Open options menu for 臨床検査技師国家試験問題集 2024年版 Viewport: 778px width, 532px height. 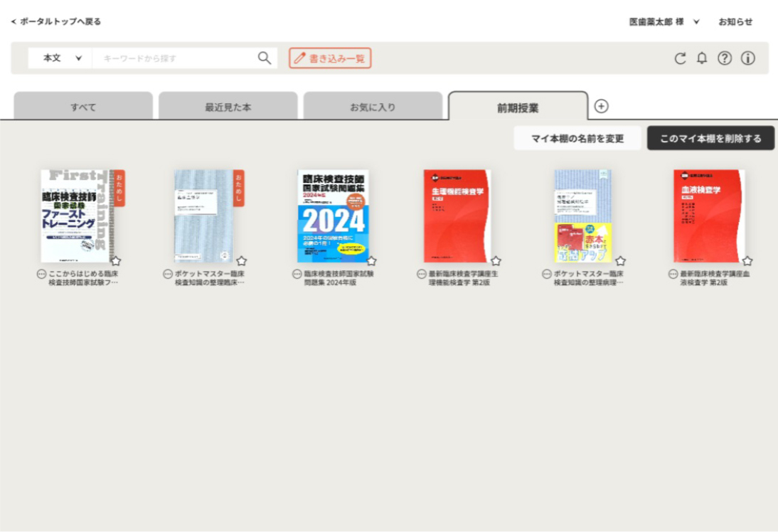coord(297,274)
